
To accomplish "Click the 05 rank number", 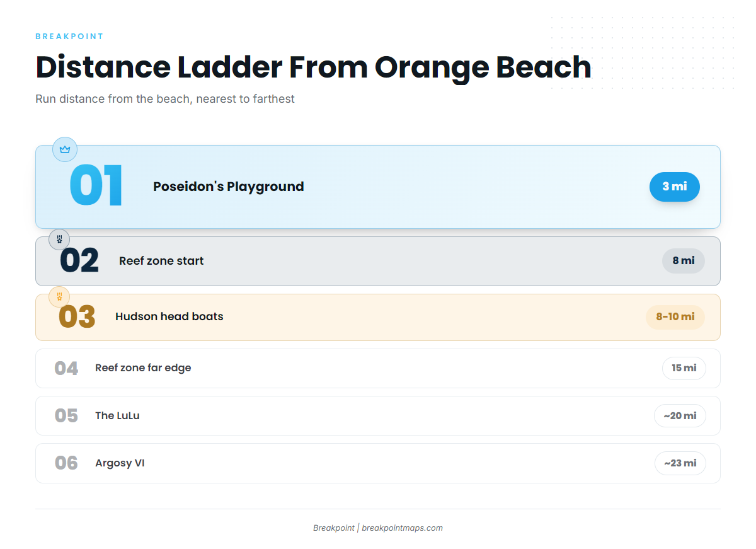I will click(x=66, y=416).
